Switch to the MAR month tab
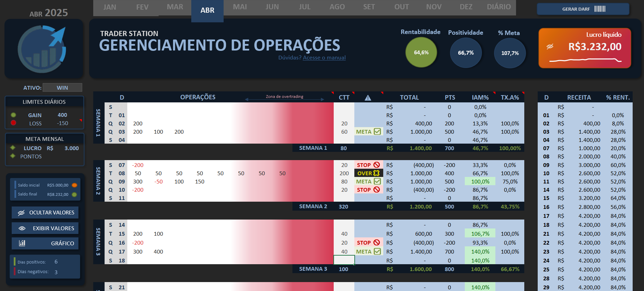644x291 pixels. pos(175,7)
